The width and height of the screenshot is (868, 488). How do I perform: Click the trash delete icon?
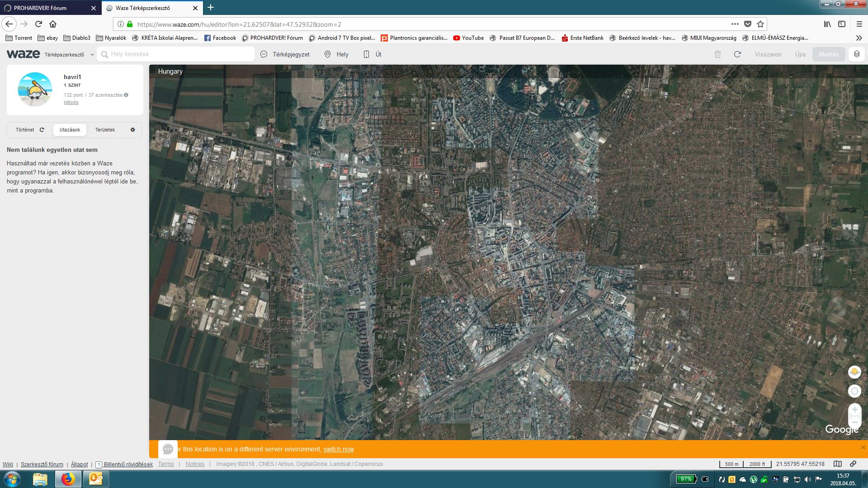[x=717, y=54]
